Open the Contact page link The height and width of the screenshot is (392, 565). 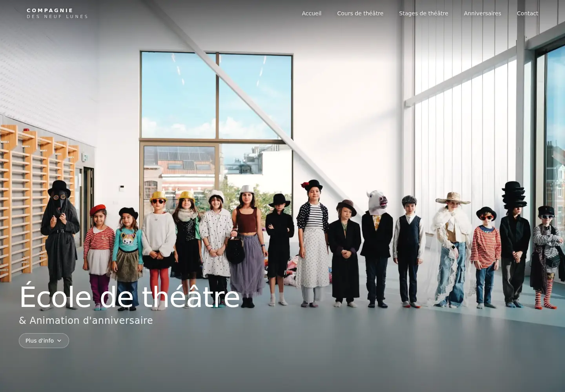click(527, 13)
